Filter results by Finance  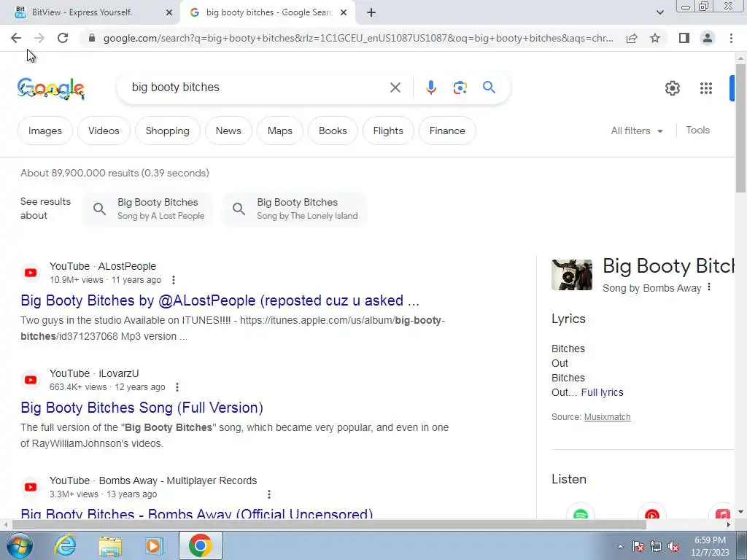(447, 131)
